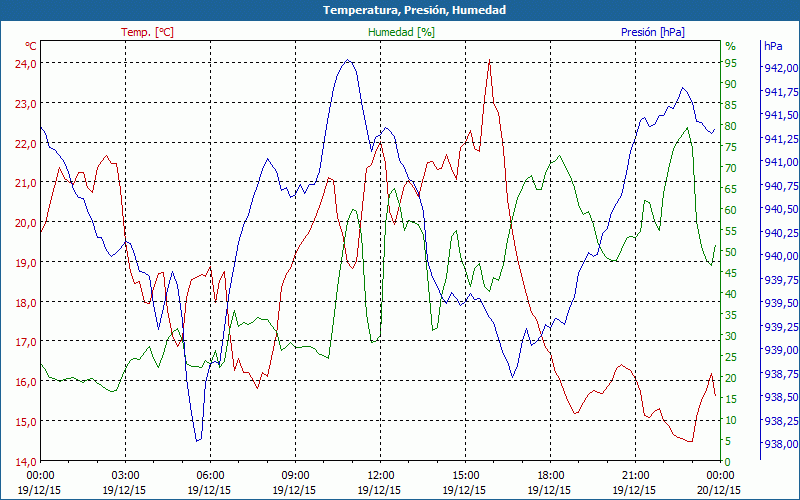Screen dimensions: 800x500
Task: Click the '03:00' time axis label
Action: [124, 476]
